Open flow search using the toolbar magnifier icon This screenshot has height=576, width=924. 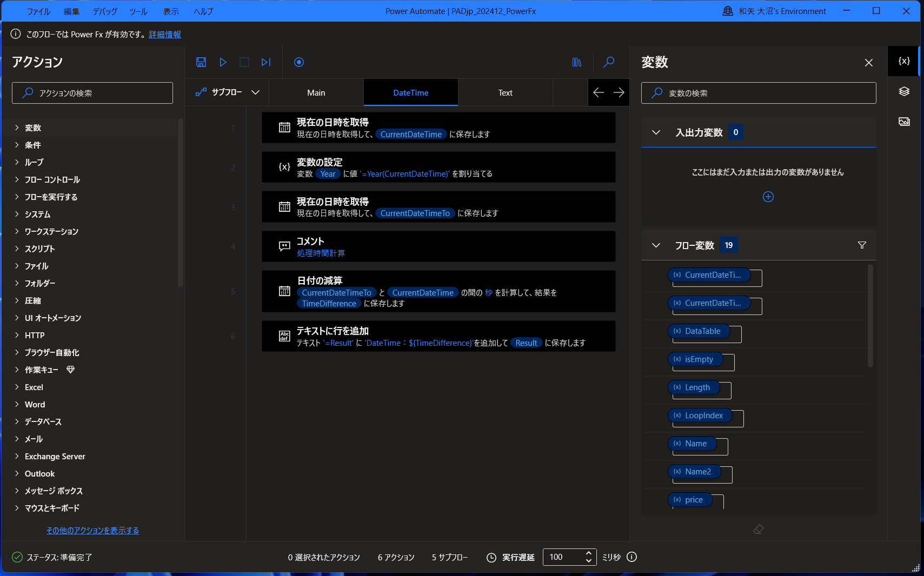(x=609, y=62)
